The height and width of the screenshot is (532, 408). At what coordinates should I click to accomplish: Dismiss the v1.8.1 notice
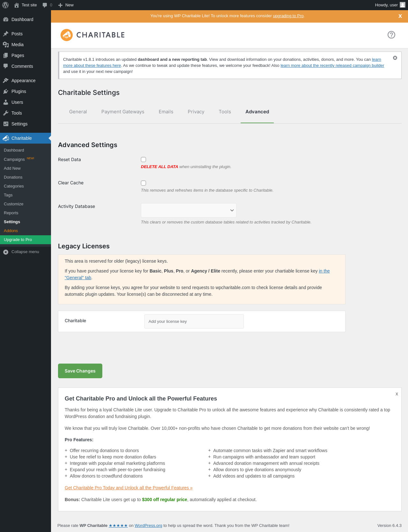tap(395, 58)
